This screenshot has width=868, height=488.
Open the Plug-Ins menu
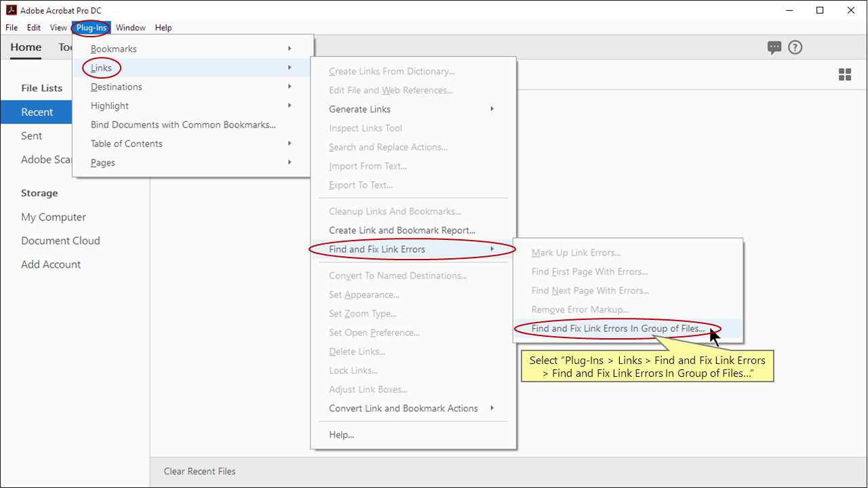[x=92, y=28]
